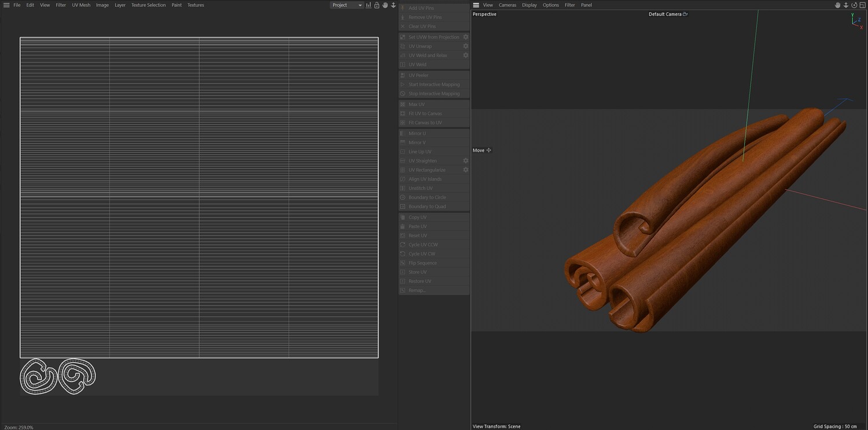Open the 3D viewport Filter menu
Screen dimensions: 868x430
tap(570, 5)
